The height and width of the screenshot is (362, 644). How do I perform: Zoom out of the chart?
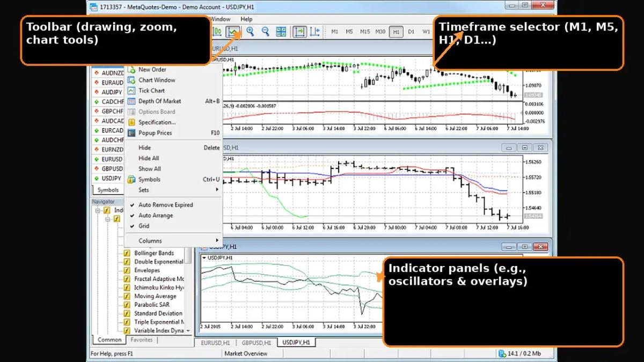[265, 32]
